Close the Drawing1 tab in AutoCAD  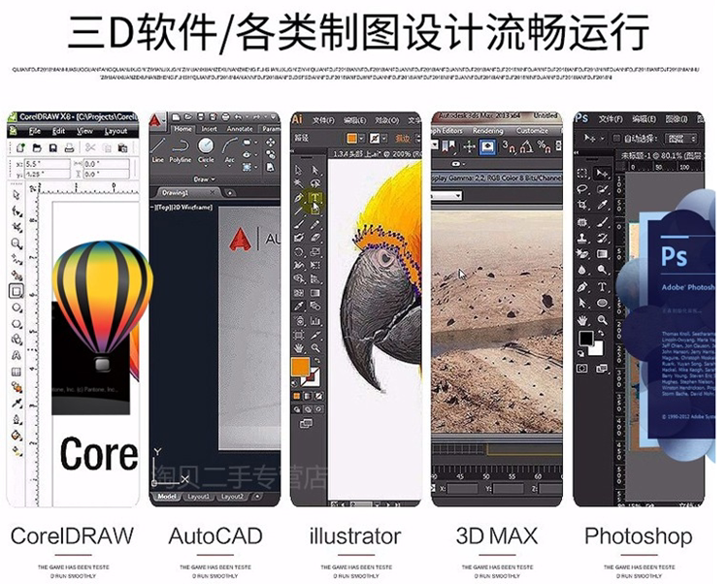213,192
